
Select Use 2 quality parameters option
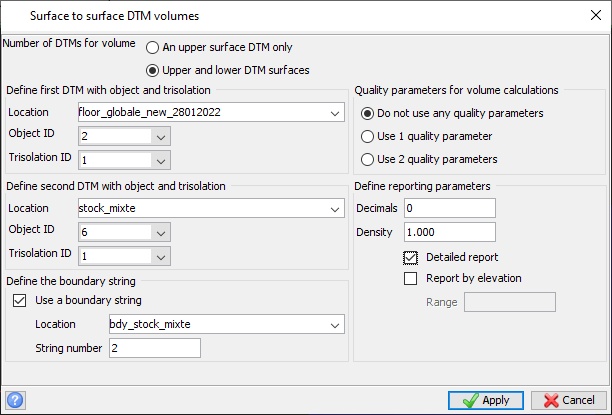click(x=368, y=159)
